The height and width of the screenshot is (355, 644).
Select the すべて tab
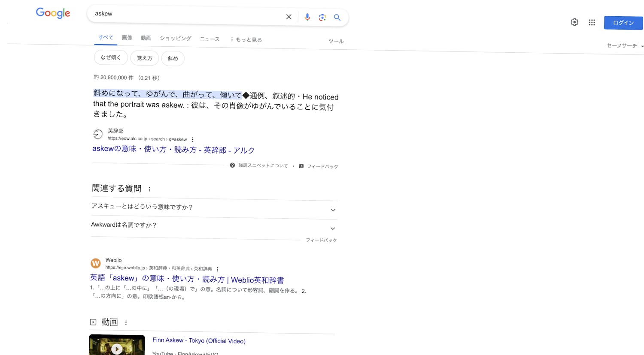tap(106, 38)
